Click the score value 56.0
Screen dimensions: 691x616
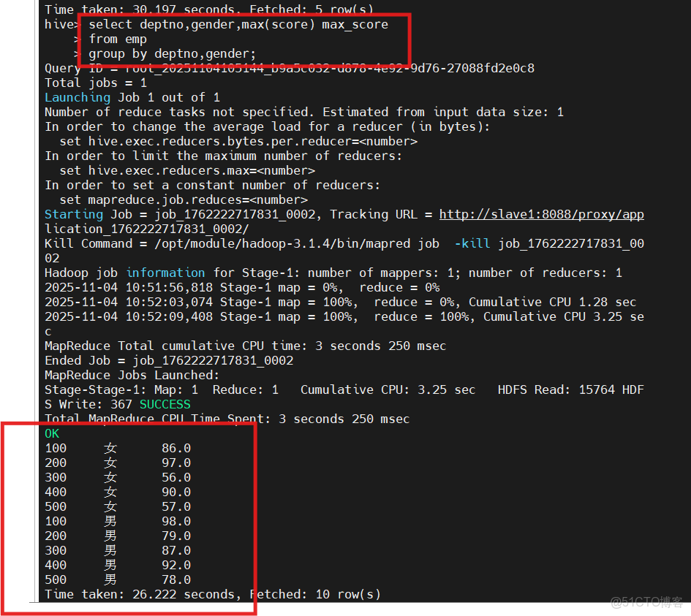point(176,477)
